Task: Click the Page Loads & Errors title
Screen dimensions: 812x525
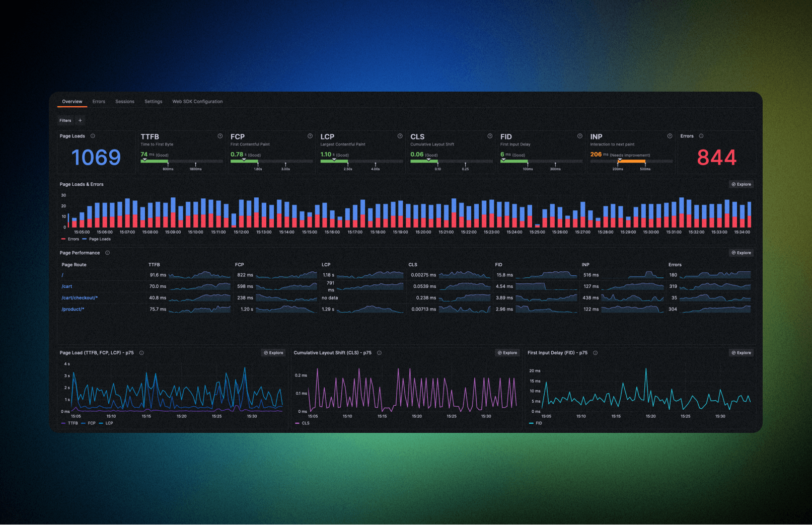Action: [x=82, y=184]
